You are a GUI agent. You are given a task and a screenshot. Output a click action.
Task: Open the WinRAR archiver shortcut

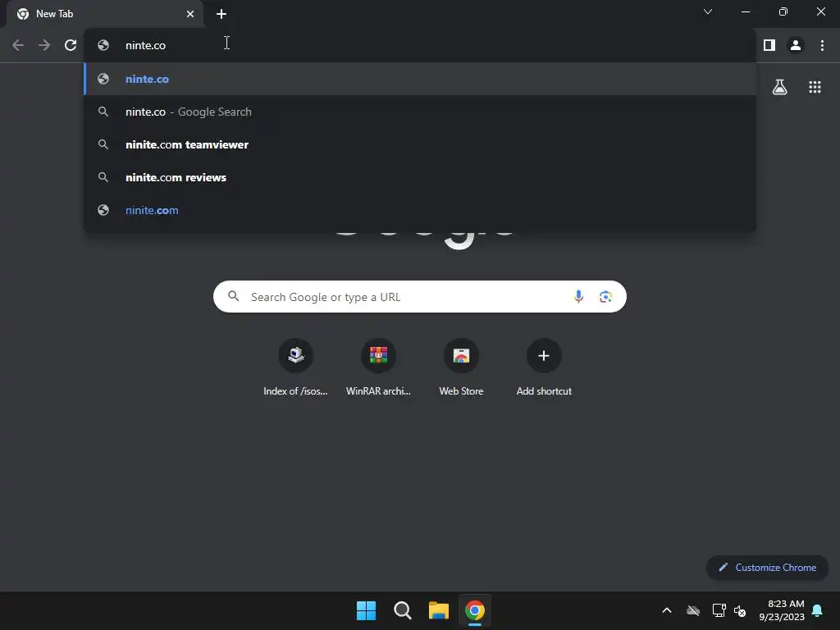(378, 367)
